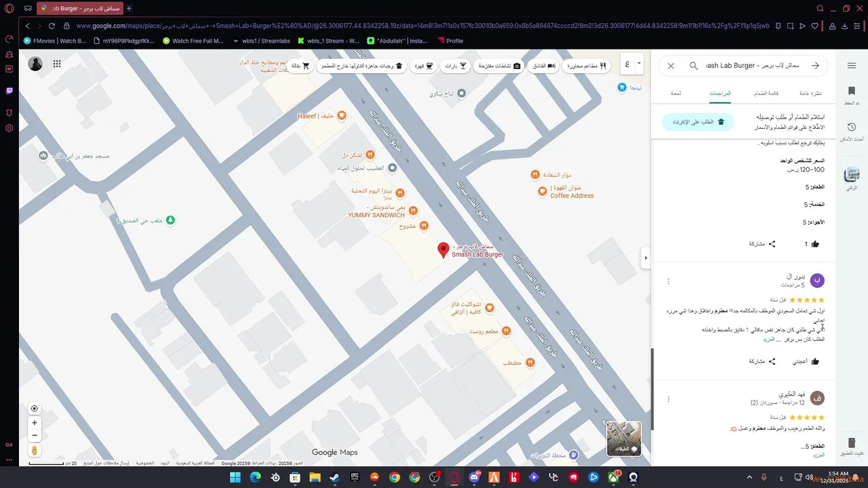
Task: Click ملعب حي الصديق park marker
Action: [x=170, y=220]
